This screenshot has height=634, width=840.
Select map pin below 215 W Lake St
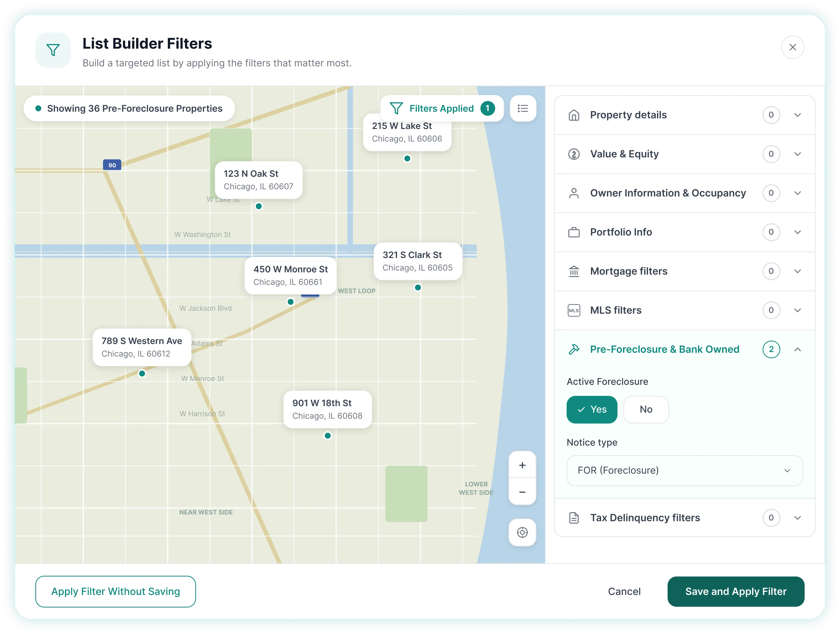click(407, 158)
